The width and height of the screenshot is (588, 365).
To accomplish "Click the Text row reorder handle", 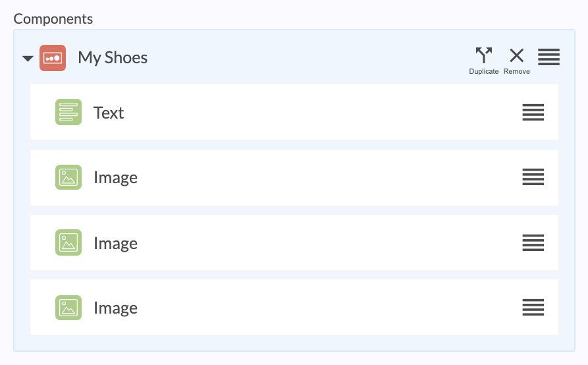I will (x=533, y=112).
